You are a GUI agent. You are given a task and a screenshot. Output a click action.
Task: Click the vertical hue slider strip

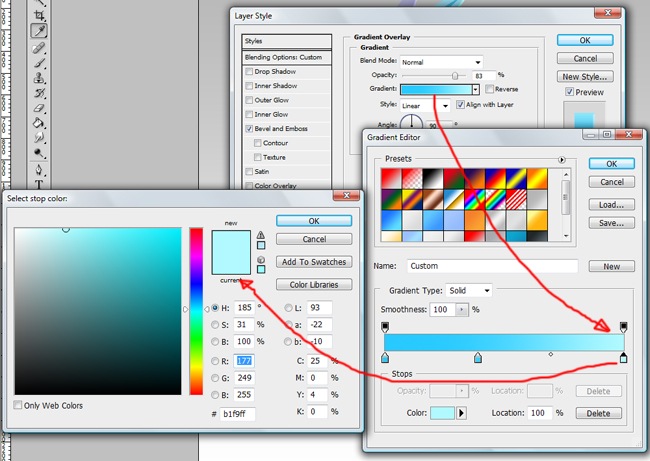pyautogui.click(x=196, y=310)
